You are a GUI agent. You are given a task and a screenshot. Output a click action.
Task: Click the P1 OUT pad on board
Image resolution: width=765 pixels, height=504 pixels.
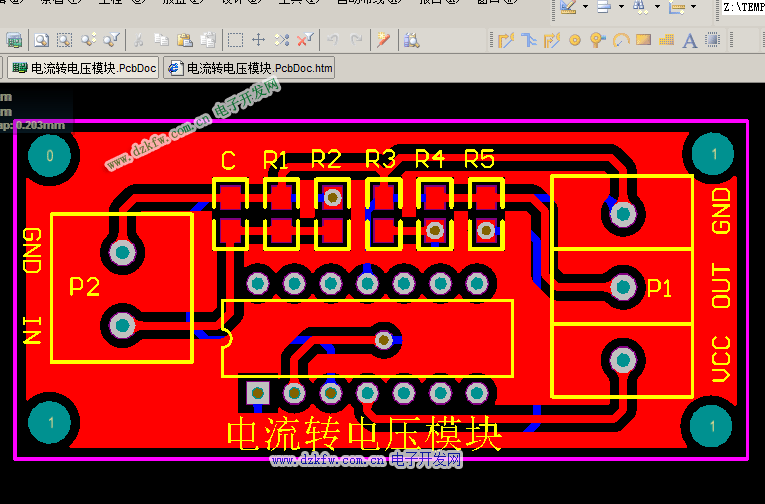click(x=623, y=287)
